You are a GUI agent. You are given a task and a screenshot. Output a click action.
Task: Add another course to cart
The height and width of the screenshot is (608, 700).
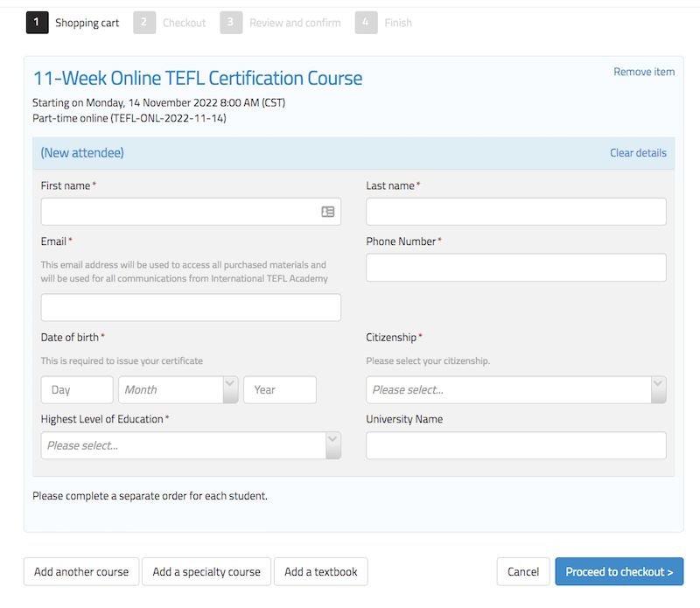(x=80, y=571)
